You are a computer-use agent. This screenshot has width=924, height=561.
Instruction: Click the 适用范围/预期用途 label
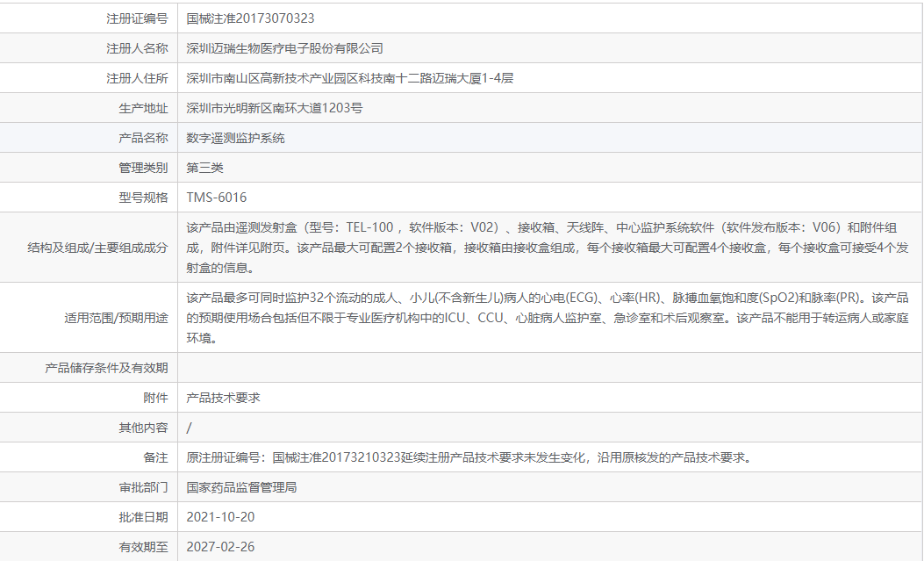pos(116,318)
